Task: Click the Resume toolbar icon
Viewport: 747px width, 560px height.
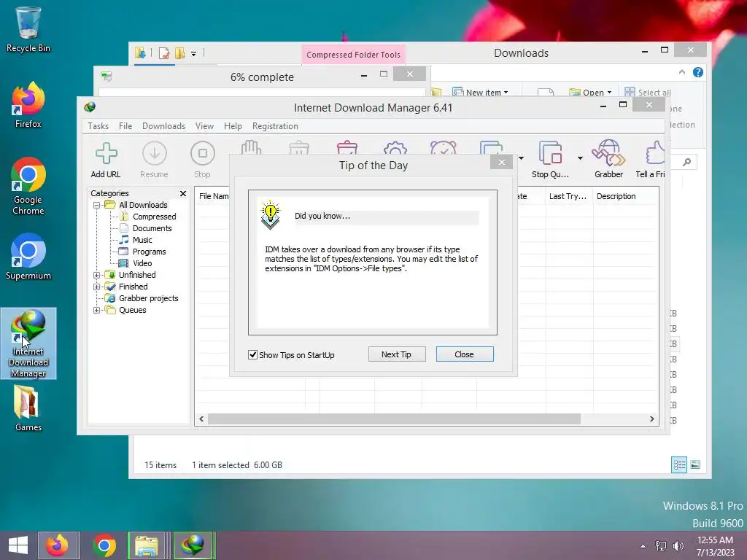Action: pyautogui.click(x=154, y=160)
